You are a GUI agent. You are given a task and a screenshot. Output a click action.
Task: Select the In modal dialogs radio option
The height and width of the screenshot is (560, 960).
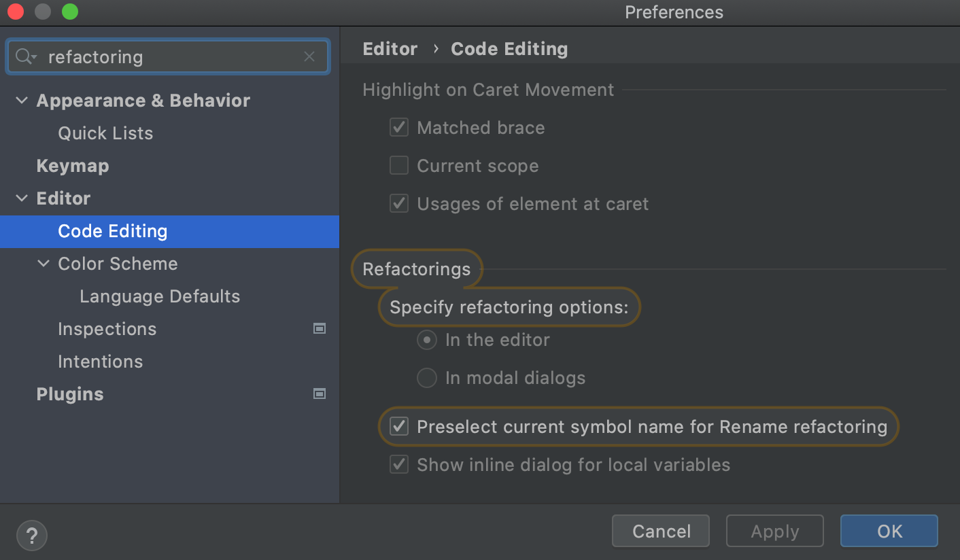pyautogui.click(x=427, y=378)
